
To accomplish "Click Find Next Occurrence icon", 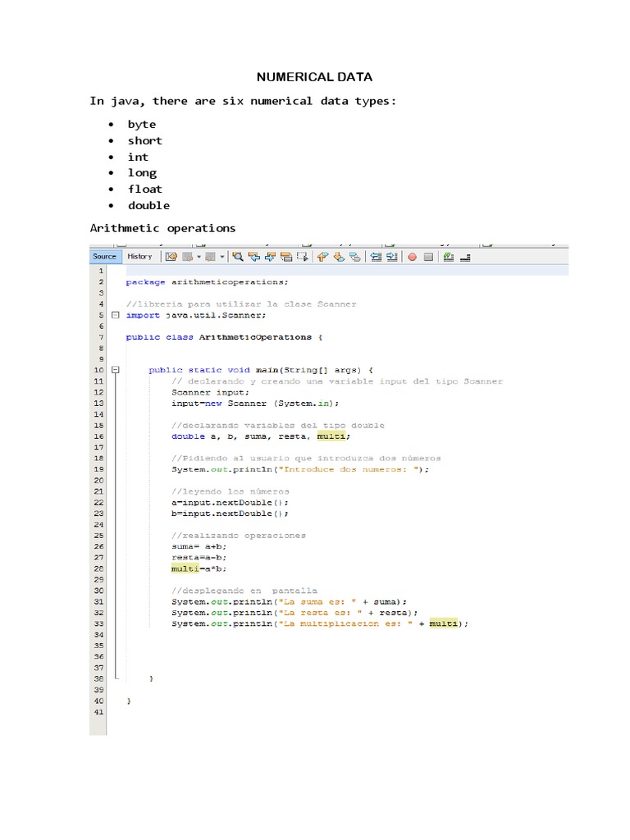I will click(270, 257).
